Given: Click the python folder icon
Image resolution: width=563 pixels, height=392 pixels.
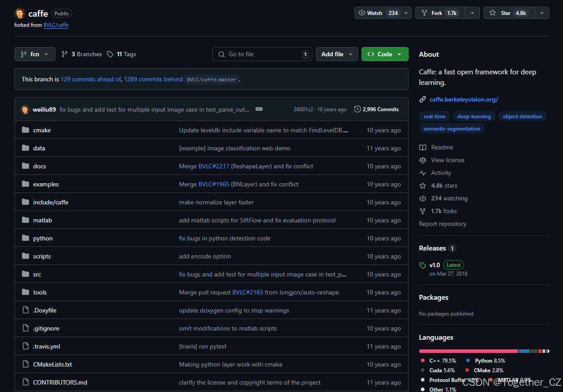Looking at the screenshot, I should tap(26, 238).
